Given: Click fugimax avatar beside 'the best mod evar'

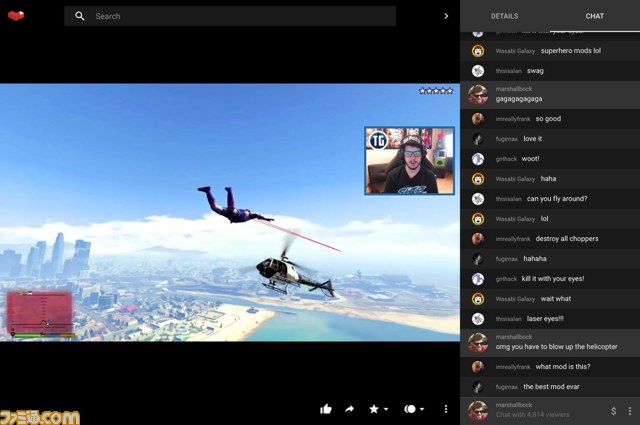Looking at the screenshot, I should pyautogui.click(x=478, y=387).
